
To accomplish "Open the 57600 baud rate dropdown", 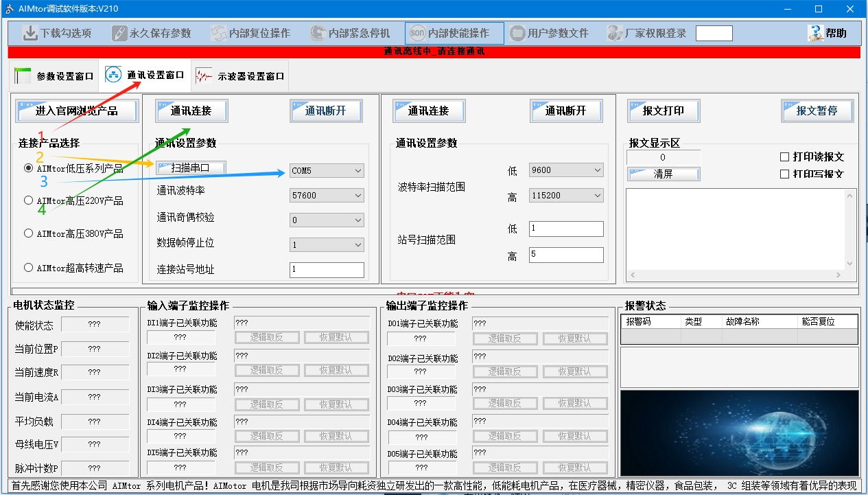I will 327,196.
